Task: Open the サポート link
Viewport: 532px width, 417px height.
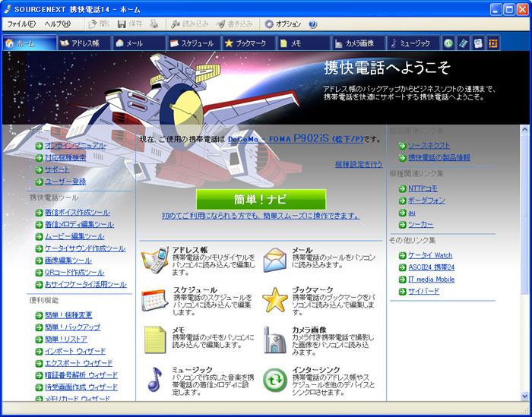Action: pyautogui.click(x=57, y=169)
